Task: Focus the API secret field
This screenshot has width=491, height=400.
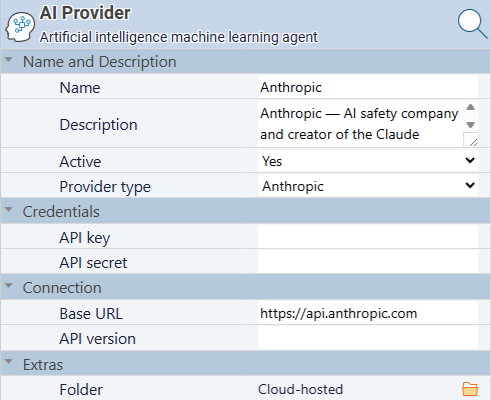Action: point(368,262)
